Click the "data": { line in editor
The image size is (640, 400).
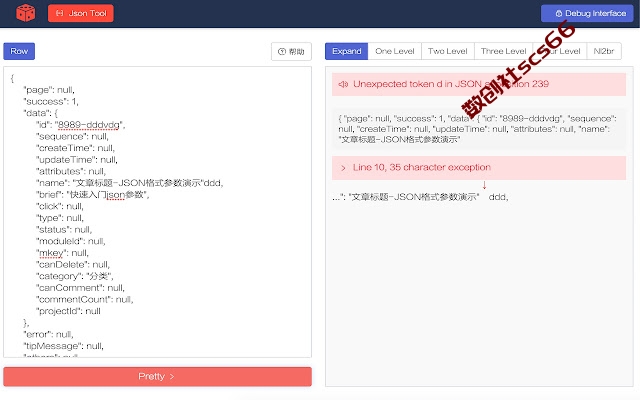tap(41, 113)
